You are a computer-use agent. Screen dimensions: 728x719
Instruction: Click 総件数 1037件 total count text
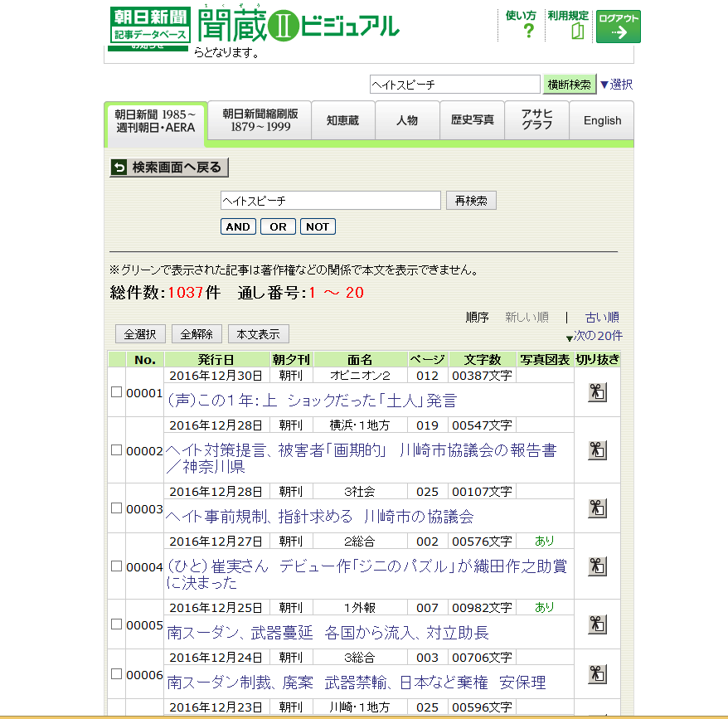click(165, 293)
